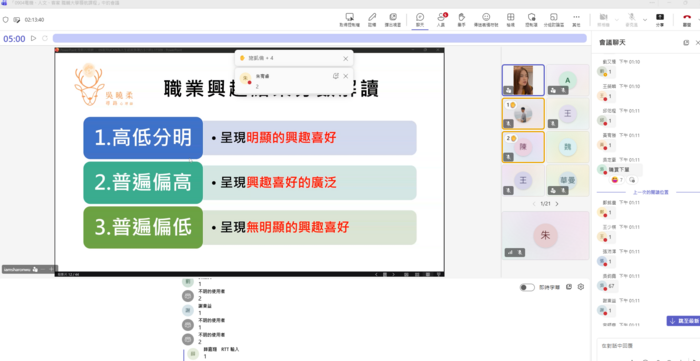The width and height of the screenshot is (700, 361).
Task: Expand the Leave options dropdown arrow
Action: [698, 20]
